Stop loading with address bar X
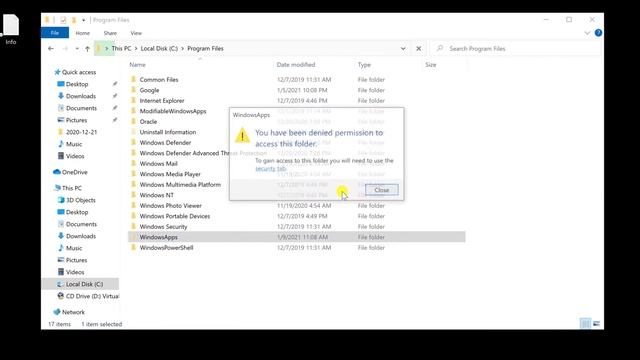This screenshot has height=360, width=640. pos(418,49)
